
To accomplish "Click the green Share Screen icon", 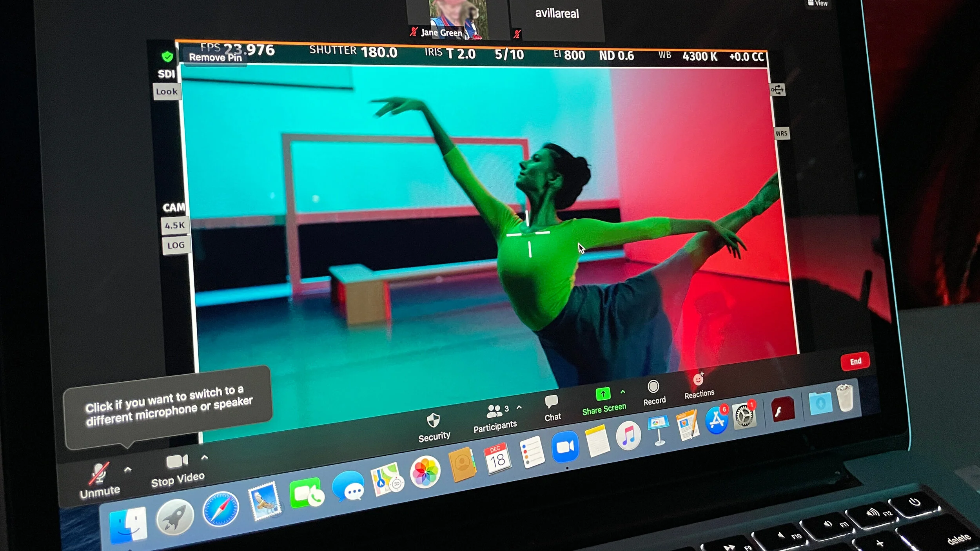I will 603,393.
